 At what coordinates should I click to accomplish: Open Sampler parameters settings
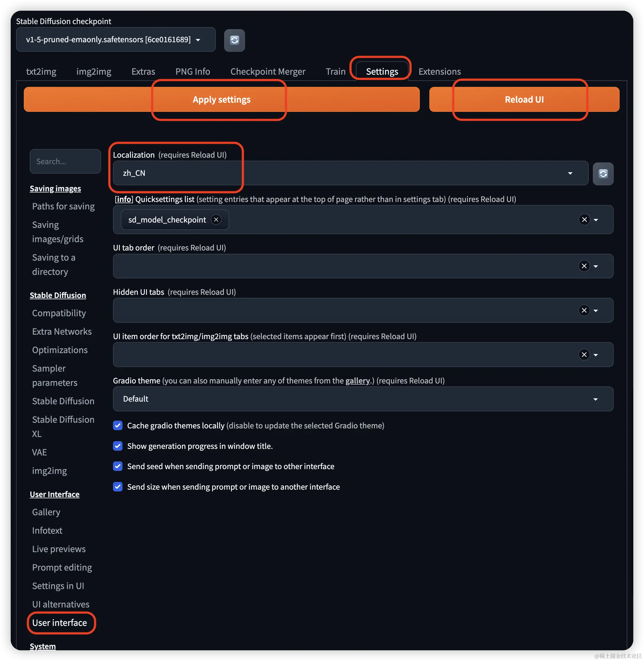(55, 376)
